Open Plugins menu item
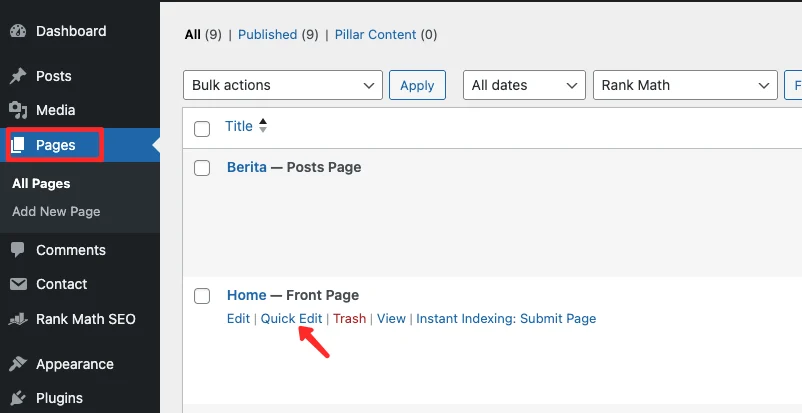 [59, 398]
